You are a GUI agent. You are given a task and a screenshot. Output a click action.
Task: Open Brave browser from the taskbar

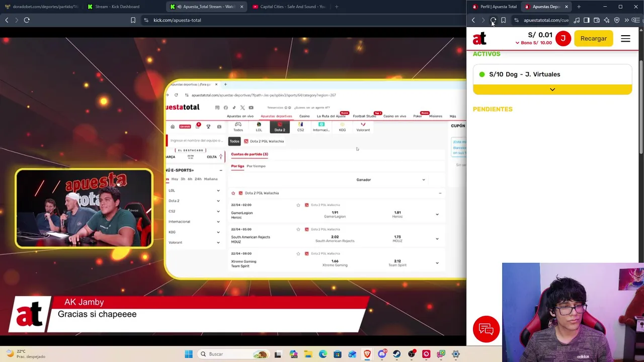(x=367, y=354)
